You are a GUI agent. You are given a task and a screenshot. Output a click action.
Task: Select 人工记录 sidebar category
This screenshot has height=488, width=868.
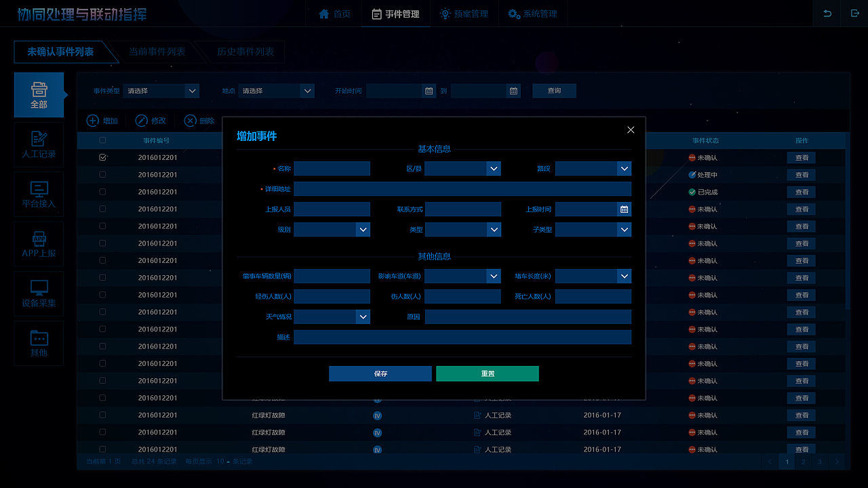coord(39,144)
